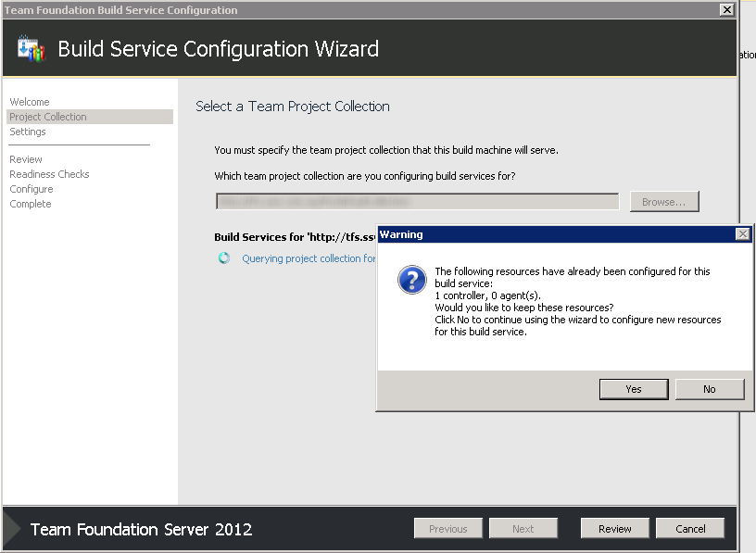Click the '1 controller, 0 agent(s).' text
The image size is (756, 553).
pyautogui.click(x=488, y=295)
